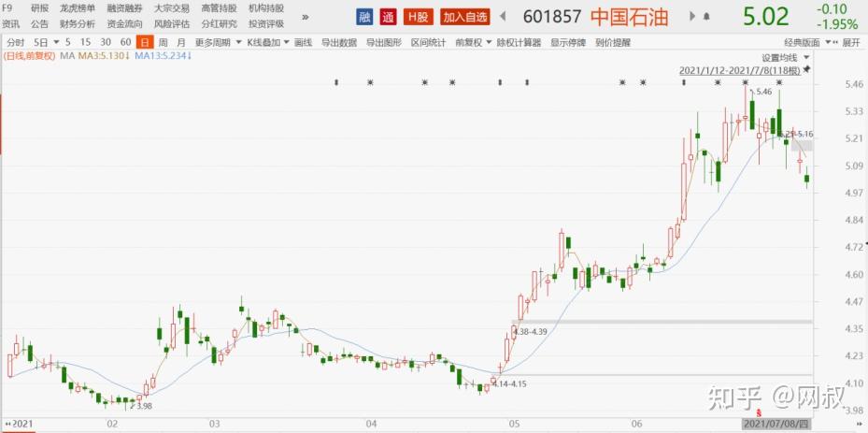Click the 展开 expand button

pyautogui.click(x=851, y=42)
